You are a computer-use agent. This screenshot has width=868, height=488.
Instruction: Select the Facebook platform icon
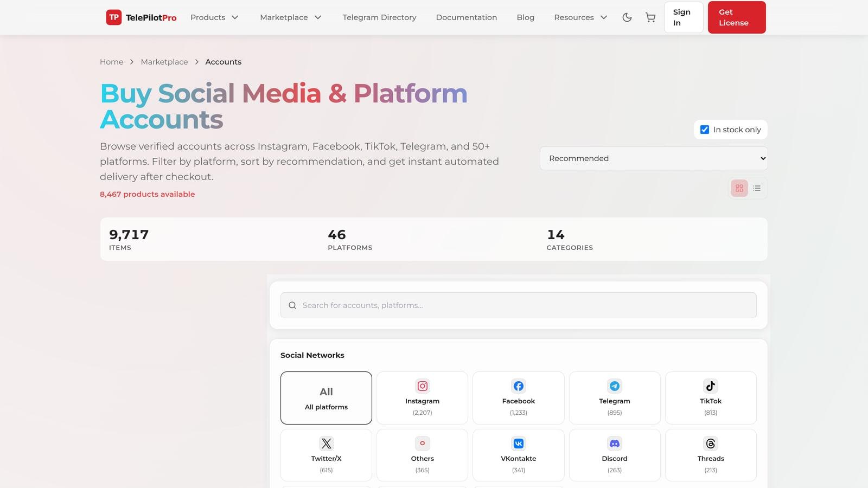coord(519,386)
